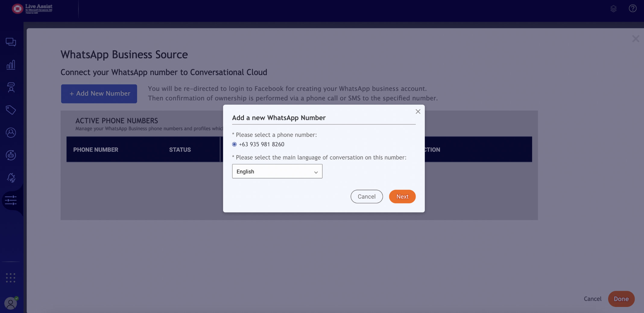The width and height of the screenshot is (644, 313).
Task: Open the agent avatar status icon
Action: (11, 303)
